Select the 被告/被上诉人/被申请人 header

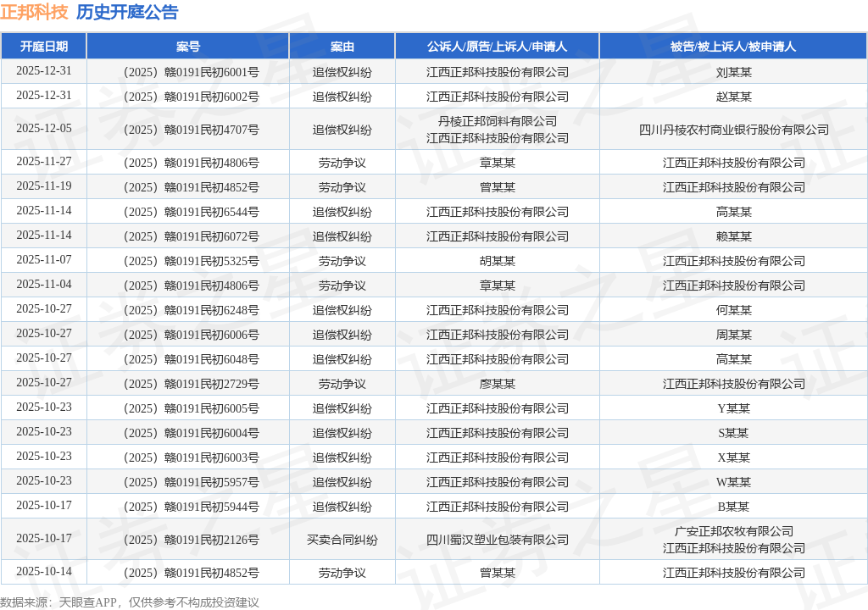coord(733,47)
